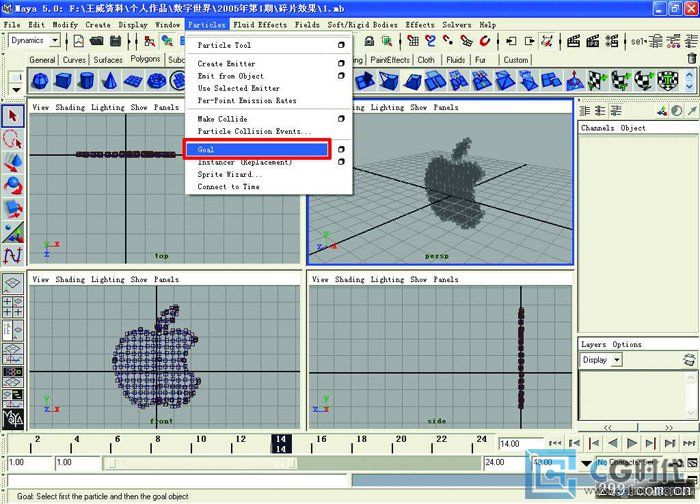Viewport: 700px width, 504px height.
Task: Click the IPR render clapperboard icon
Action: [592, 42]
